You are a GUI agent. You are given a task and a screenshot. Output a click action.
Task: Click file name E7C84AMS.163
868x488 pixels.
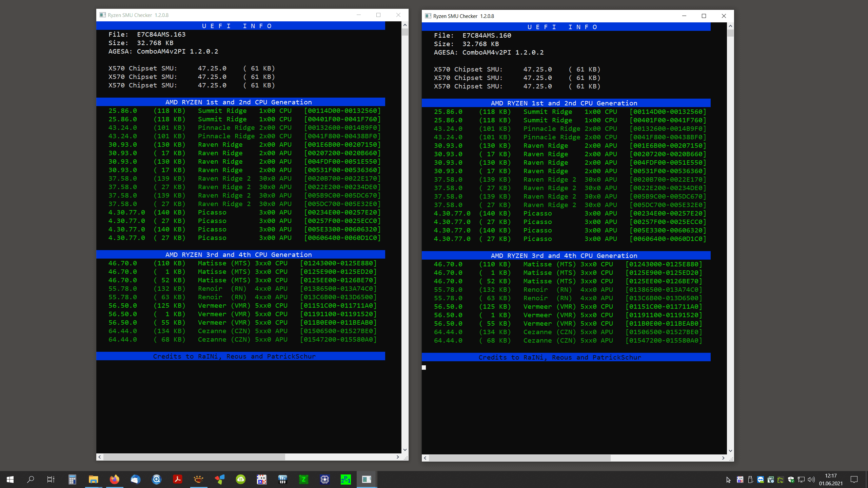(x=161, y=34)
